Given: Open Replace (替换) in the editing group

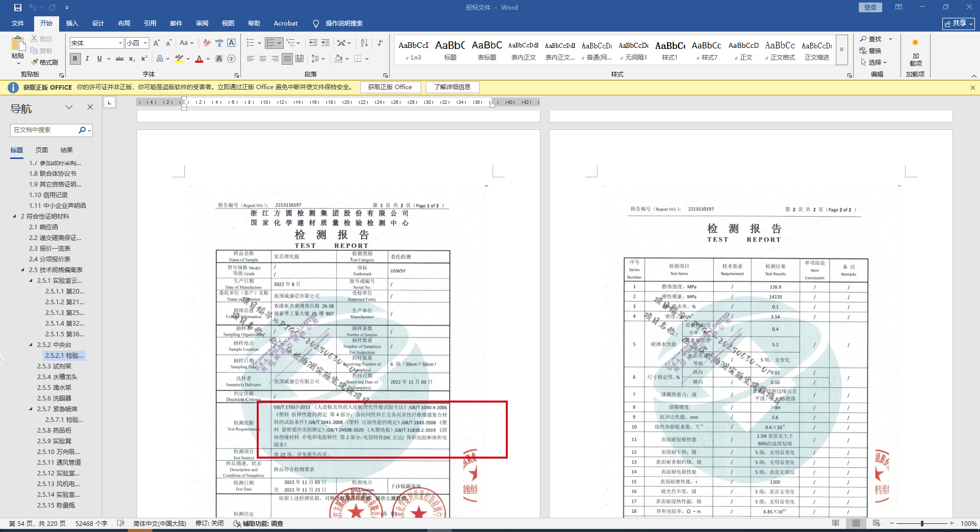Looking at the screenshot, I should pos(870,50).
